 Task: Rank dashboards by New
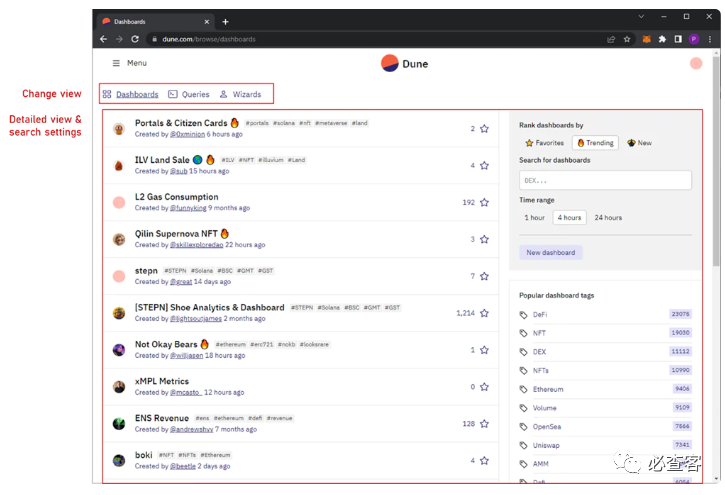(639, 143)
